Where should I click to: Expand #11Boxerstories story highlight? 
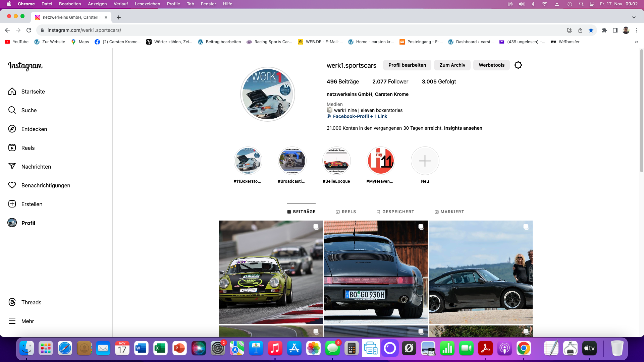[247, 161]
